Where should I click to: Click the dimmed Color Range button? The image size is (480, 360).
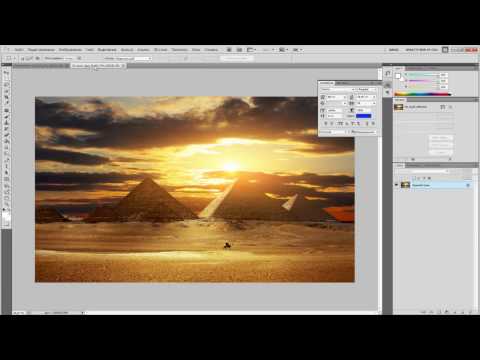coord(440,145)
